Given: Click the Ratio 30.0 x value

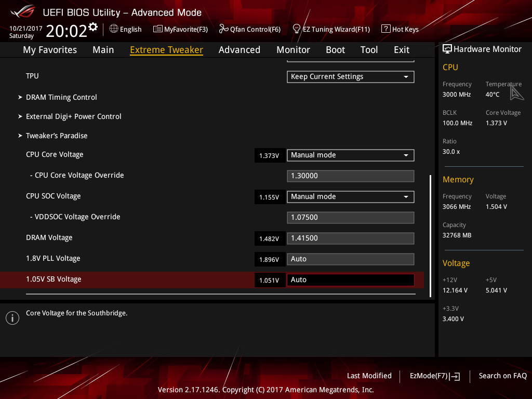Looking at the screenshot, I should (451, 152).
